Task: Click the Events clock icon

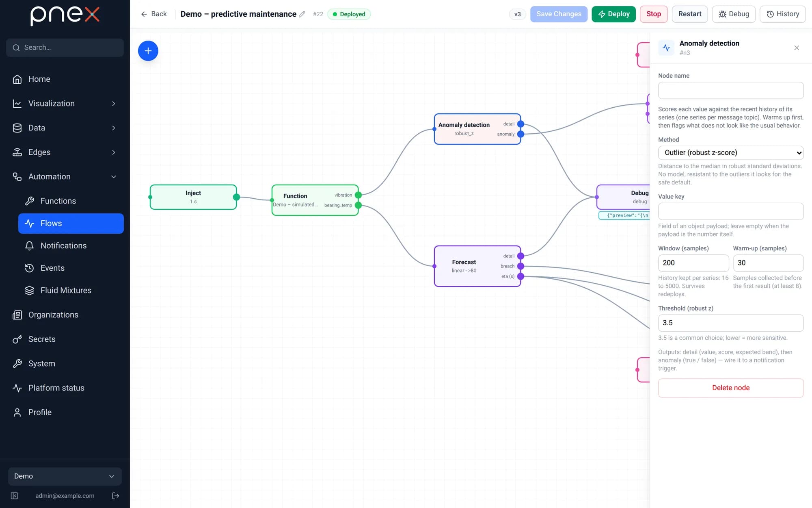Action: (x=29, y=268)
